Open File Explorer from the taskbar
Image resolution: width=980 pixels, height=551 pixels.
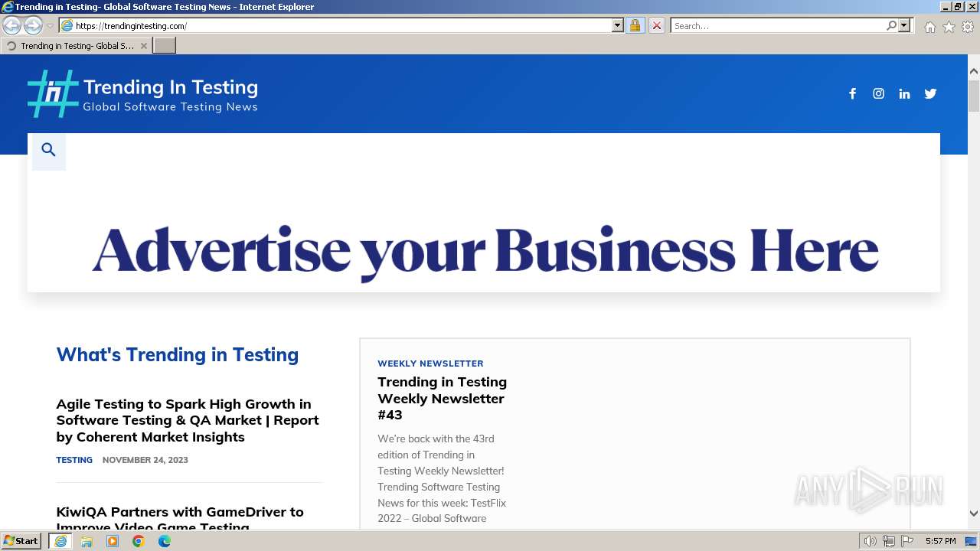(87, 541)
